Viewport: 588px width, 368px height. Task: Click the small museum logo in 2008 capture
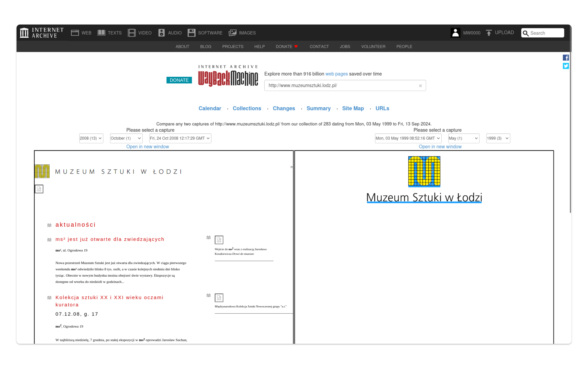pos(42,171)
